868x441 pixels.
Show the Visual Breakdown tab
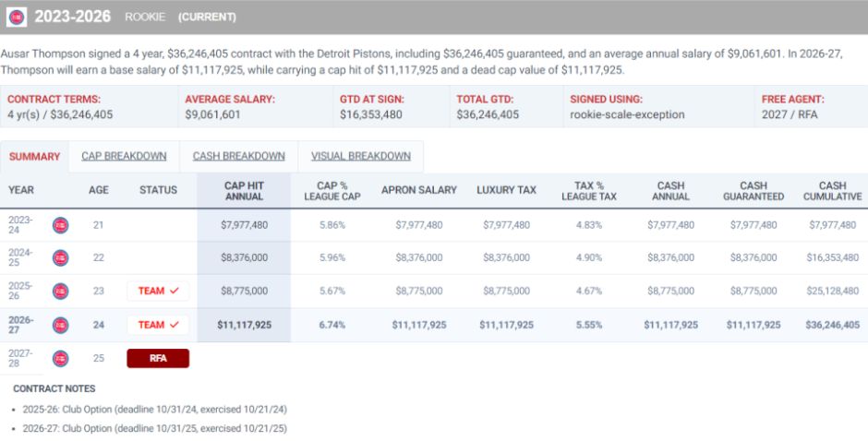pyautogui.click(x=361, y=157)
